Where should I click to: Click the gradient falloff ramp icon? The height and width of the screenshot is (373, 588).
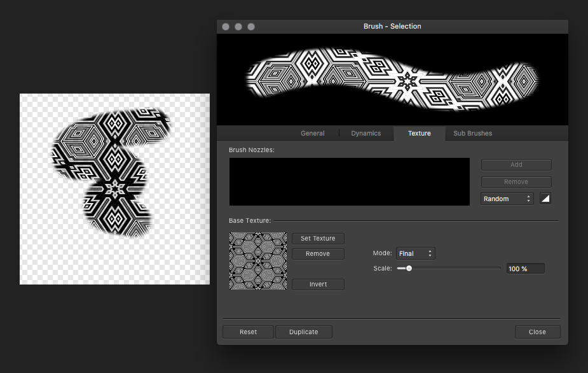[x=545, y=198]
